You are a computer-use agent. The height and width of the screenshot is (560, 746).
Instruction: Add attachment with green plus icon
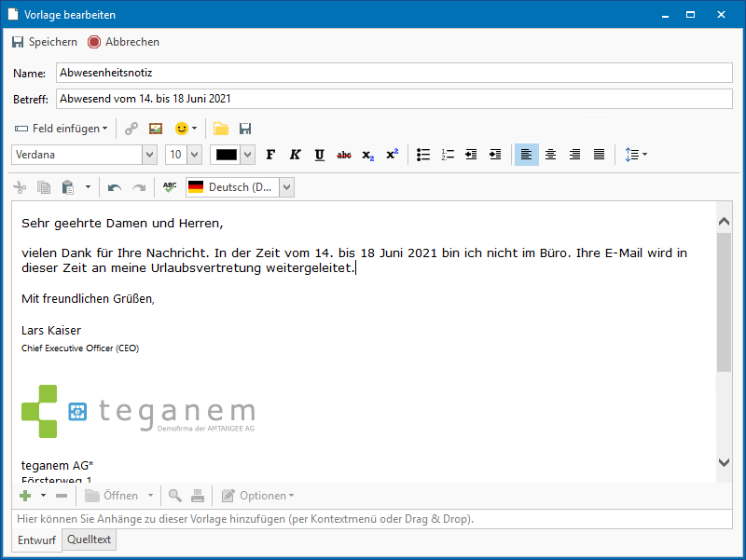pyautogui.click(x=25, y=496)
